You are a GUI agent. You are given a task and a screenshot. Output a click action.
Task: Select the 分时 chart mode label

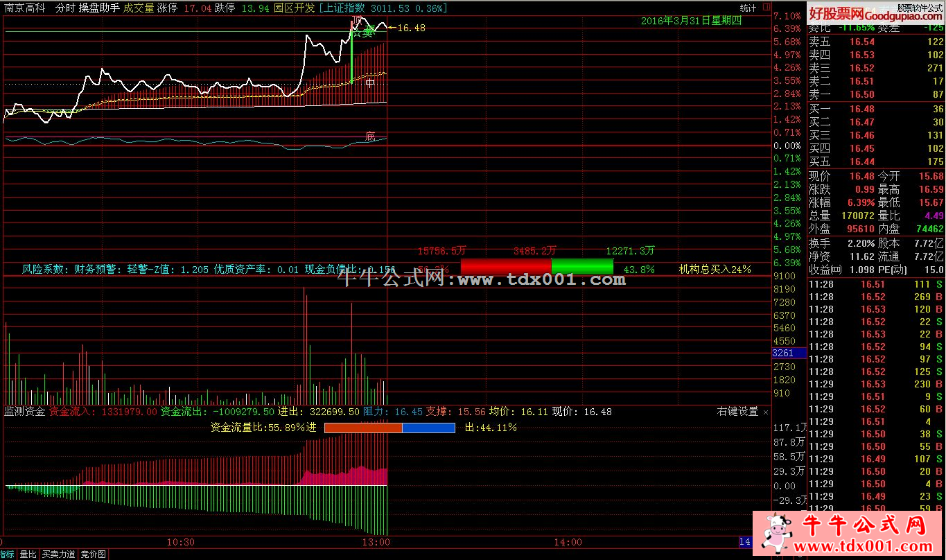[x=65, y=8]
